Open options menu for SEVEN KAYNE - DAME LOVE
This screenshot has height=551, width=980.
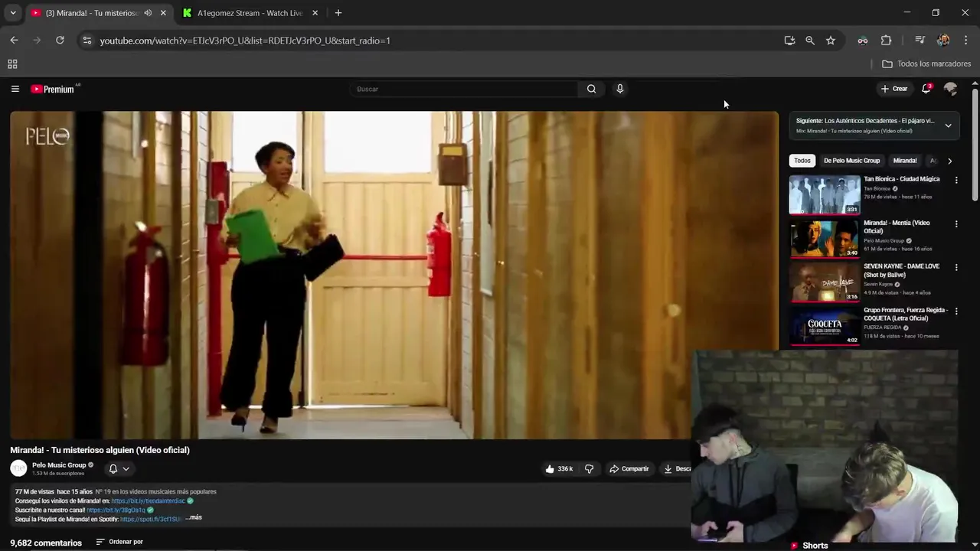pyautogui.click(x=955, y=267)
